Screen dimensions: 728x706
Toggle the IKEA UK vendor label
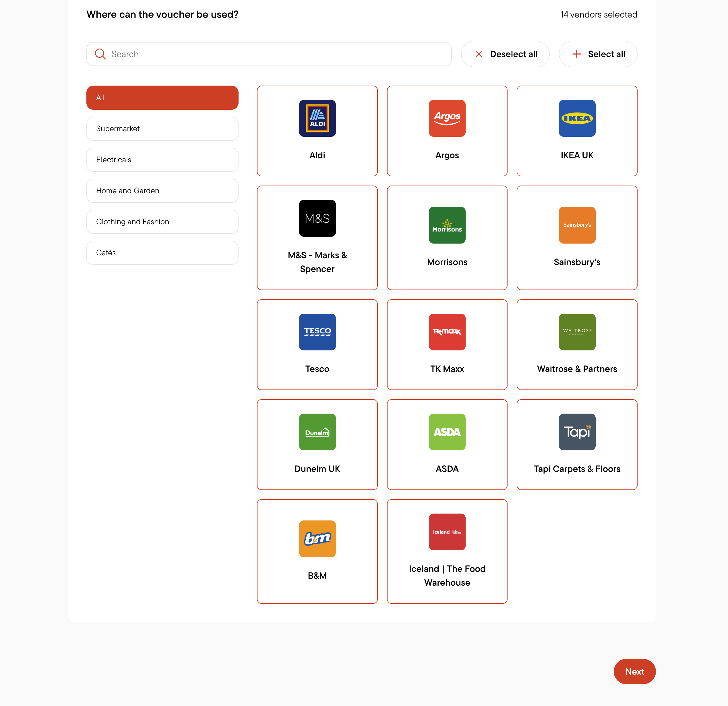click(577, 155)
